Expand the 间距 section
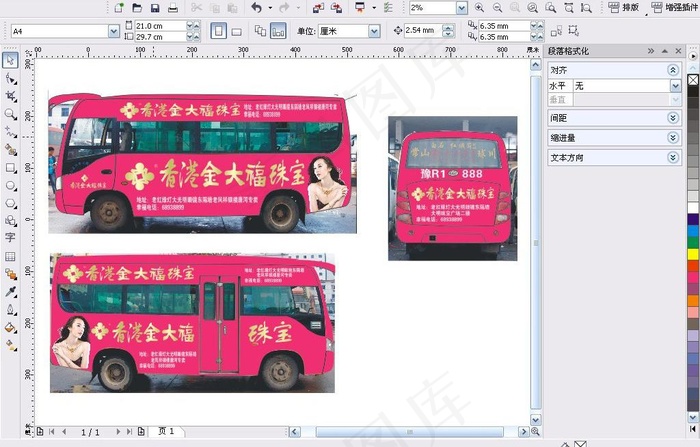This screenshot has height=447, width=700. [673, 118]
